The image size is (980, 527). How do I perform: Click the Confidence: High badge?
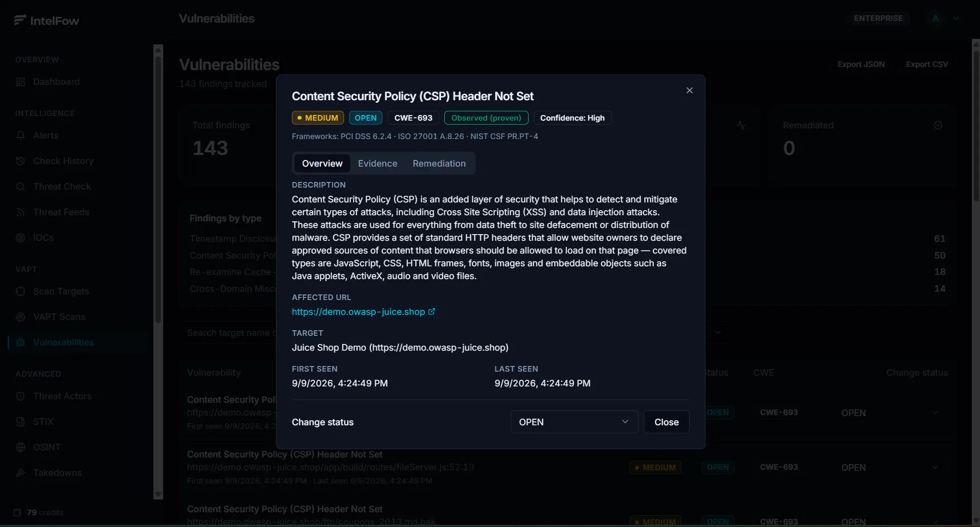(573, 118)
